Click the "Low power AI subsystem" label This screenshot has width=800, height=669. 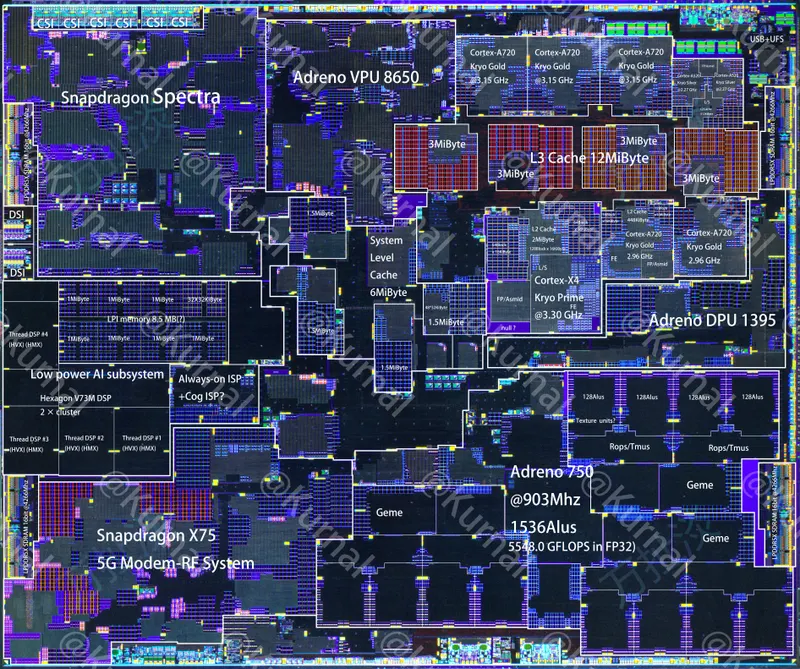click(97, 374)
